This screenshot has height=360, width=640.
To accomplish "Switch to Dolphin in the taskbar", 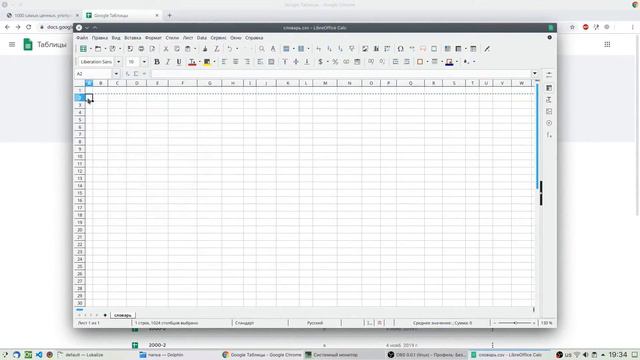I will tap(162, 355).
